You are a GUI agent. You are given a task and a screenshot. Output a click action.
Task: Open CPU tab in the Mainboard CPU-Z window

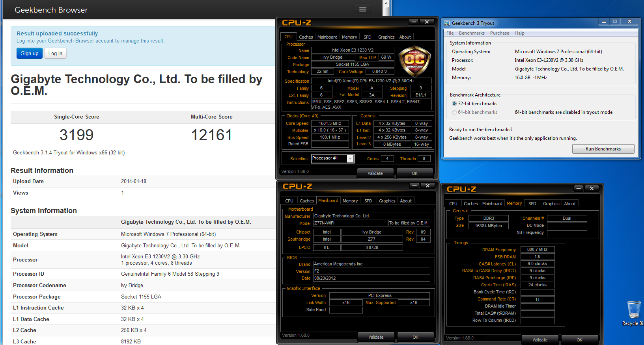289,201
